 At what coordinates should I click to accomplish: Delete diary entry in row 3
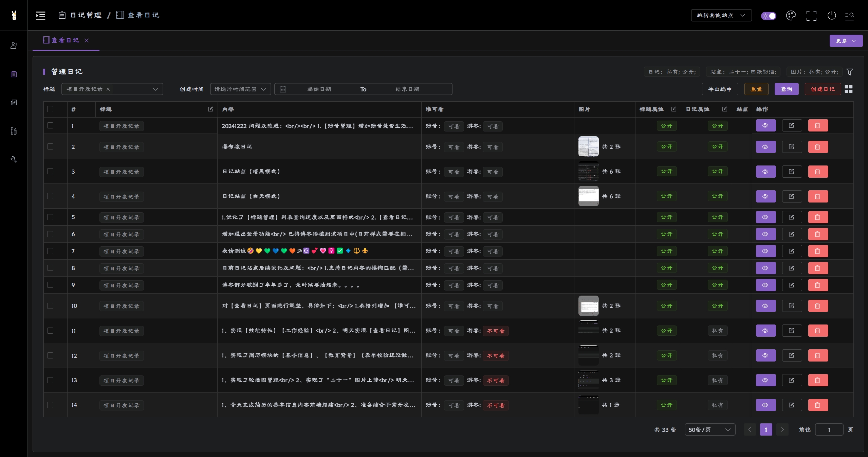pyautogui.click(x=818, y=172)
